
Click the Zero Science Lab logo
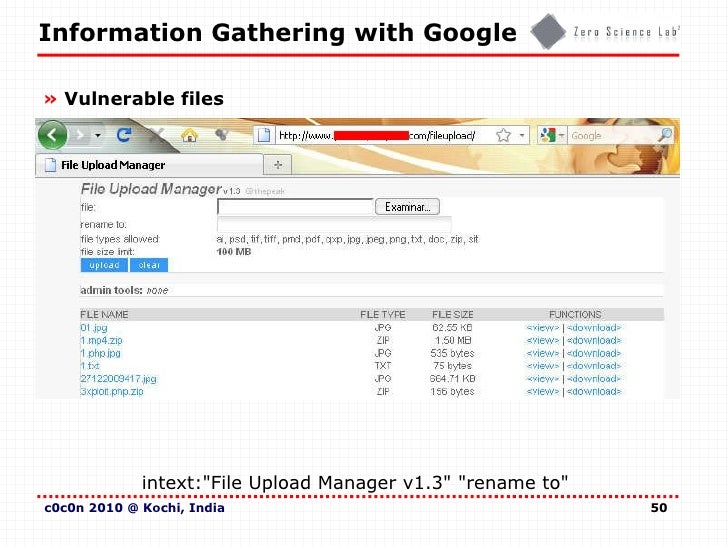tap(605, 32)
